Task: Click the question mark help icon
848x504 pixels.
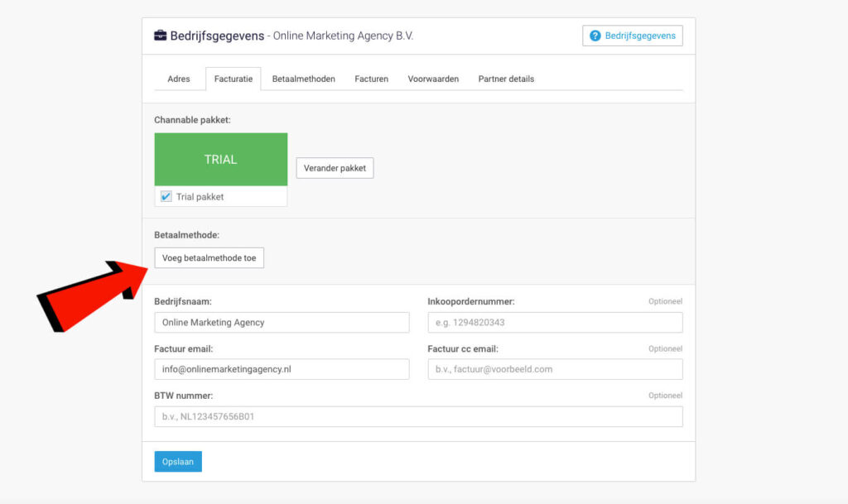Action: coord(595,36)
